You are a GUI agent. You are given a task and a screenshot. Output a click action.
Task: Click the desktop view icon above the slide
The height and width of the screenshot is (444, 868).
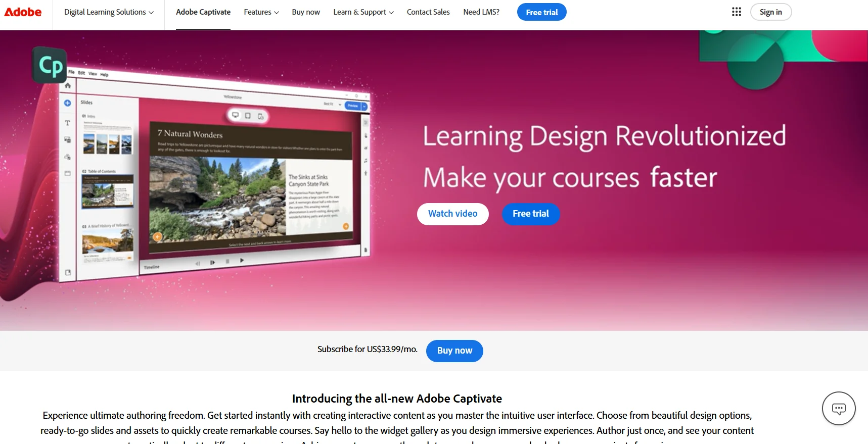tap(235, 115)
